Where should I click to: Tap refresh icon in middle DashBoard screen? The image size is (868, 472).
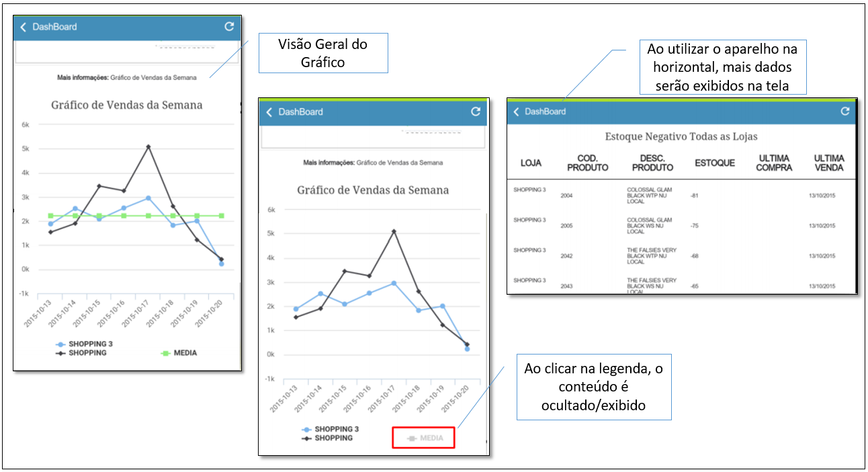click(476, 111)
